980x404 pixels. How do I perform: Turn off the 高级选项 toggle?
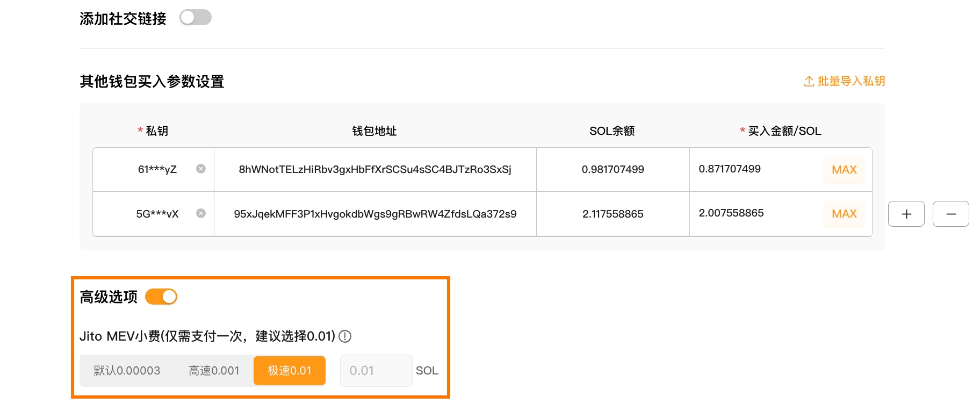(x=161, y=297)
